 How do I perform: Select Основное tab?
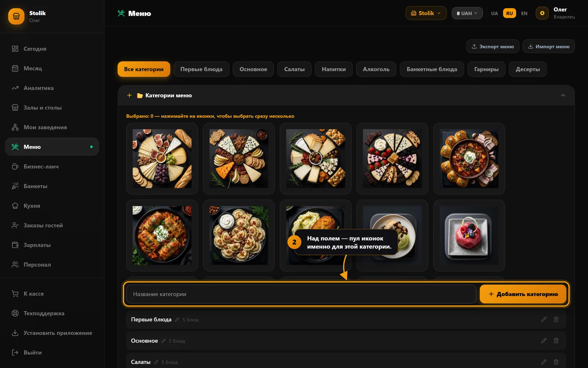pos(253,69)
